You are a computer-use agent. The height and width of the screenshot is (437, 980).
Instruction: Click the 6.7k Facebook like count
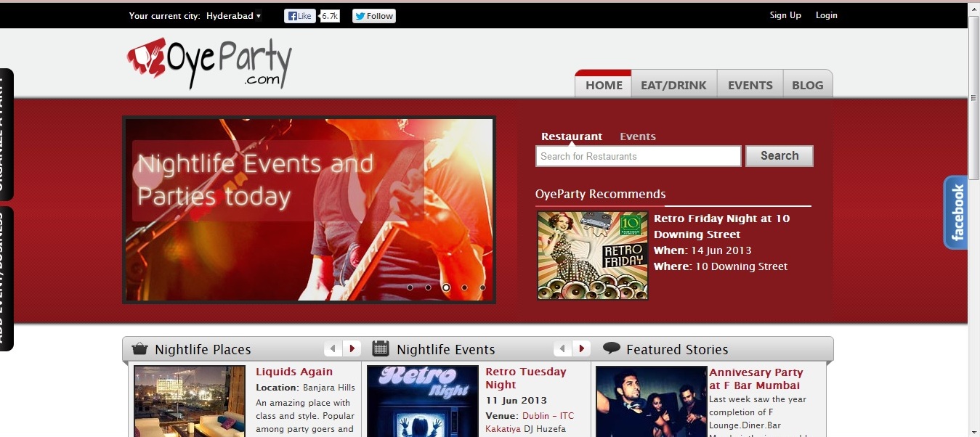(x=330, y=16)
